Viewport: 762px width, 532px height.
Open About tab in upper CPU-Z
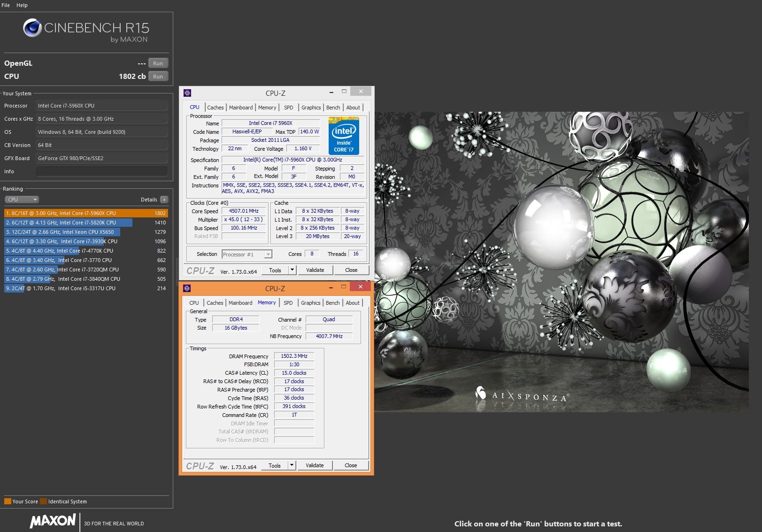353,108
